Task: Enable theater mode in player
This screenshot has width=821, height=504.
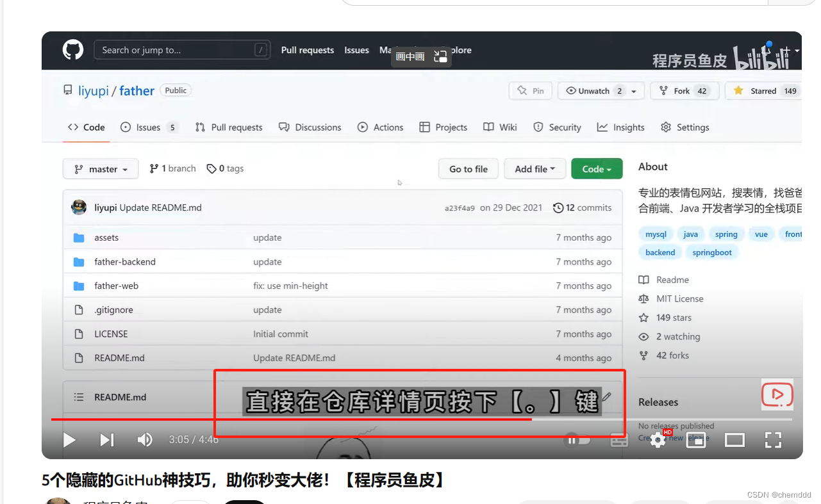Action: coord(734,440)
